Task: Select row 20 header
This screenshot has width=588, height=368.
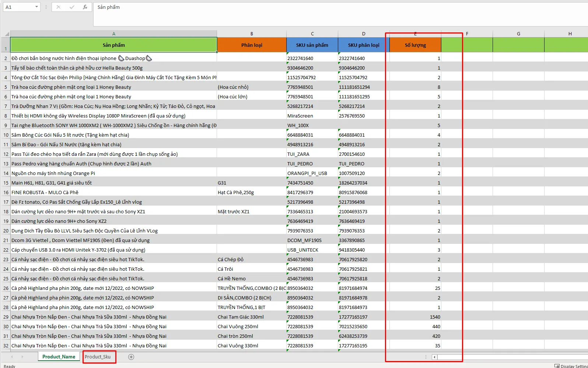Action: (6, 231)
